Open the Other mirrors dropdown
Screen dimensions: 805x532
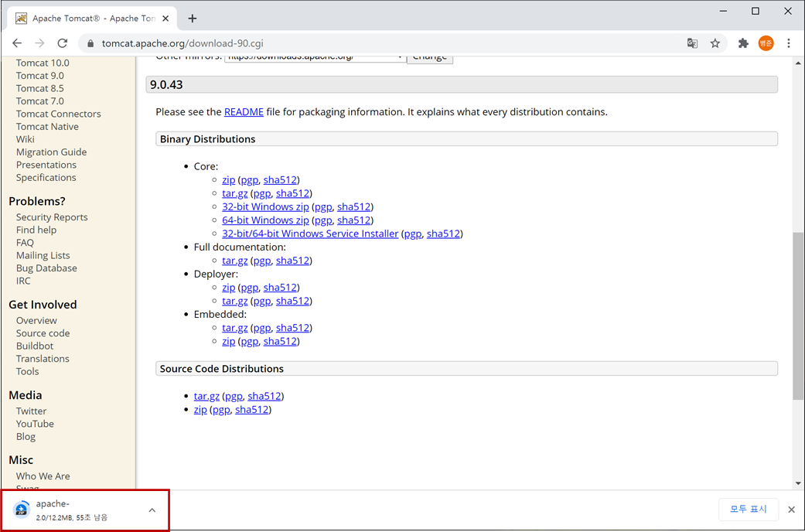[x=315, y=57]
